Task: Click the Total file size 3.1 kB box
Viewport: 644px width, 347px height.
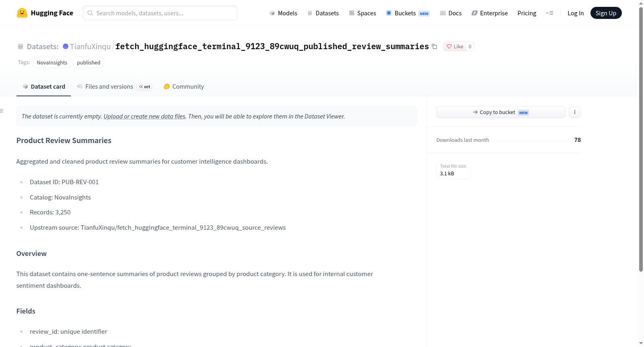Action: [453, 170]
